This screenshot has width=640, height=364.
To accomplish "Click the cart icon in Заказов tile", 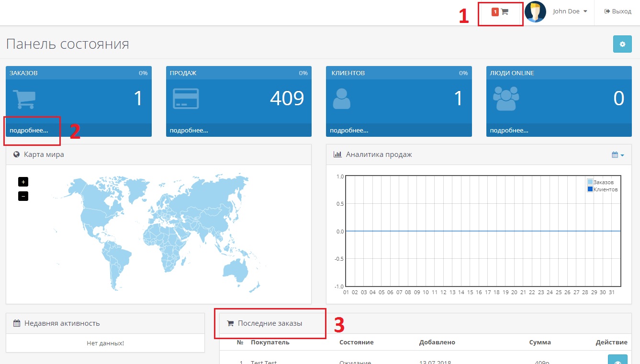I will (x=23, y=99).
